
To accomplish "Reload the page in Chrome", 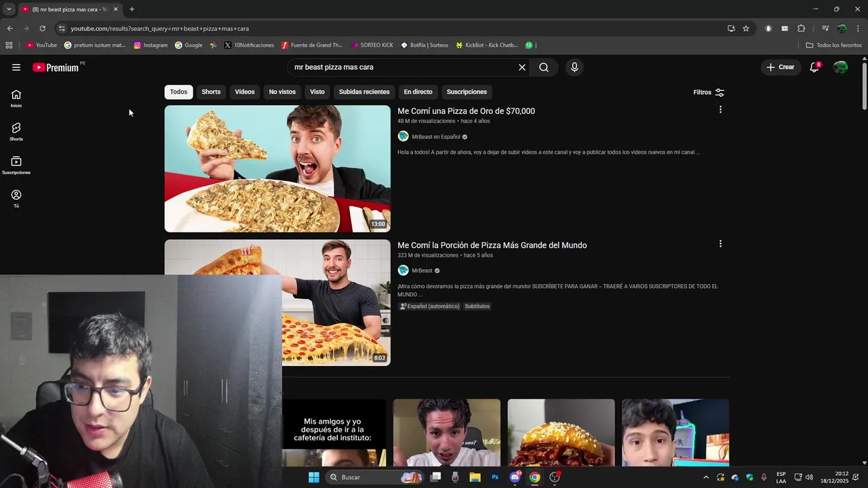I will (x=42, y=28).
